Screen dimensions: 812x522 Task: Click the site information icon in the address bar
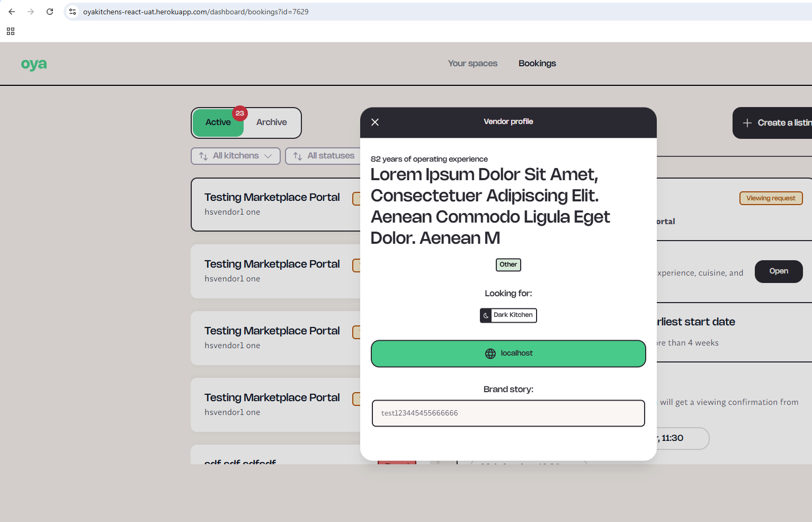[72, 11]
